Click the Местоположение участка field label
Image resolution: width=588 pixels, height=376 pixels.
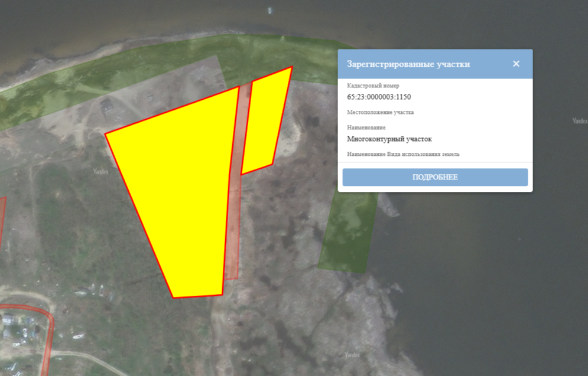pos(380,112)
